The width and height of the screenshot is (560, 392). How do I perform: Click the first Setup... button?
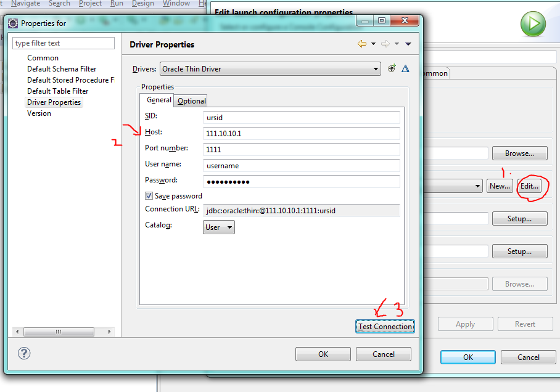coord(520,218)
